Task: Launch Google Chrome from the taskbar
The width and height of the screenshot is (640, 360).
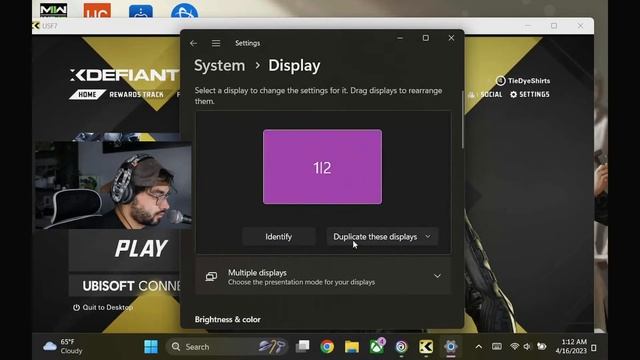Action: pos(327,347)
